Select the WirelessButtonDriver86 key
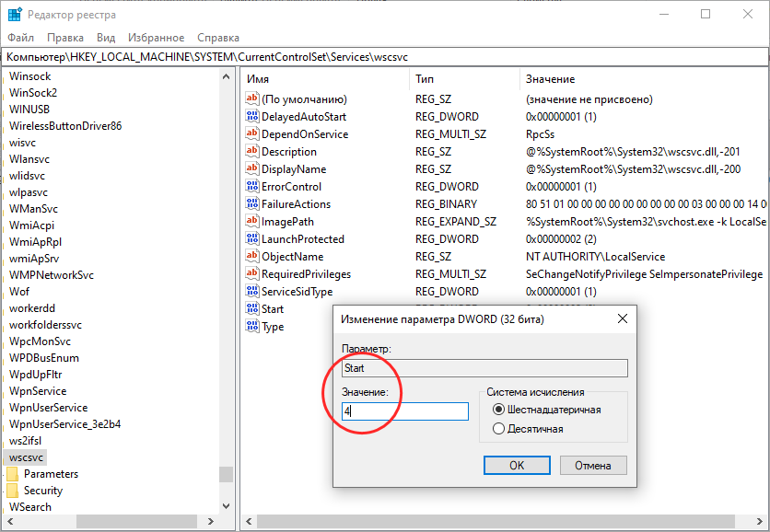The height and width of the screenshot is (532, 770). pos(65,126)
